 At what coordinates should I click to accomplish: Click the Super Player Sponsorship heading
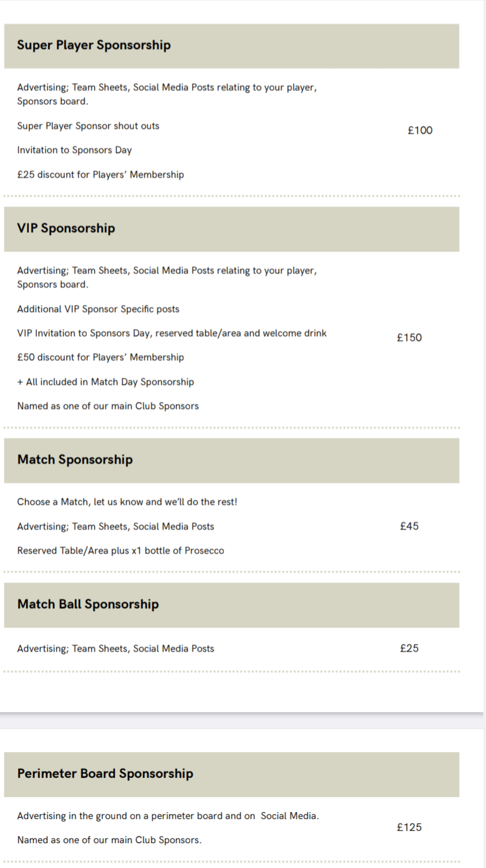pos(94,45)
